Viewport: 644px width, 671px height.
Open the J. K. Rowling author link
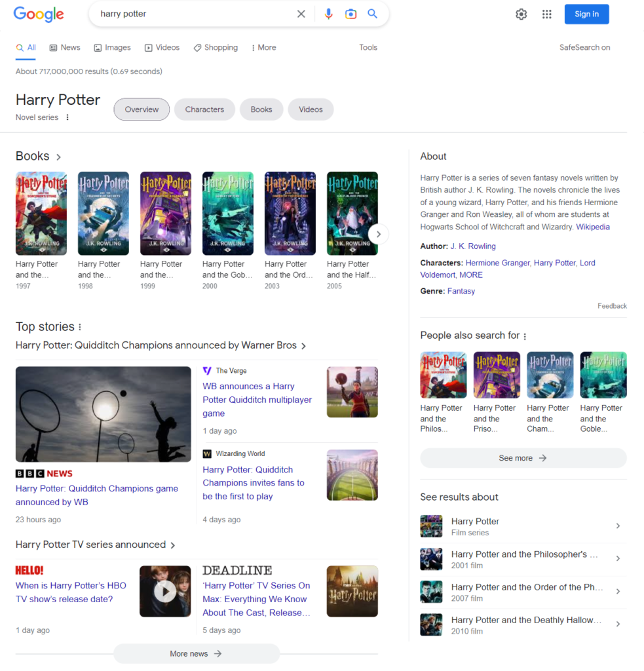point(473,246)
